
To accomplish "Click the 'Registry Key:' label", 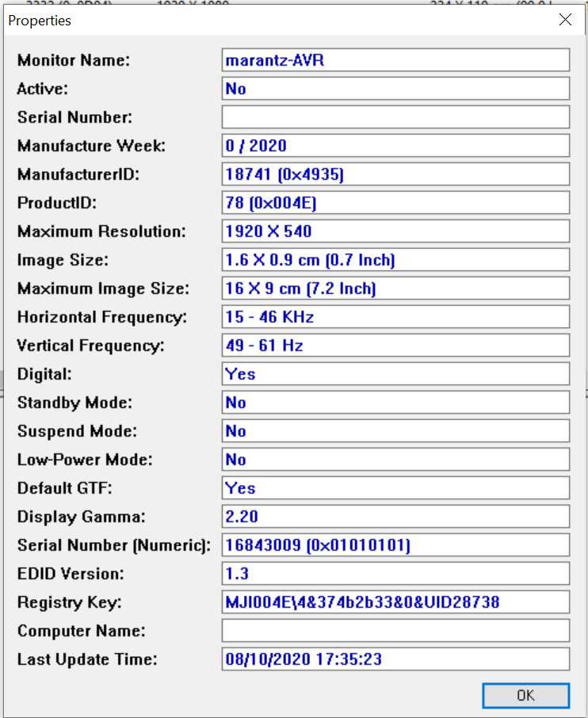I will (x=70, y=602).
